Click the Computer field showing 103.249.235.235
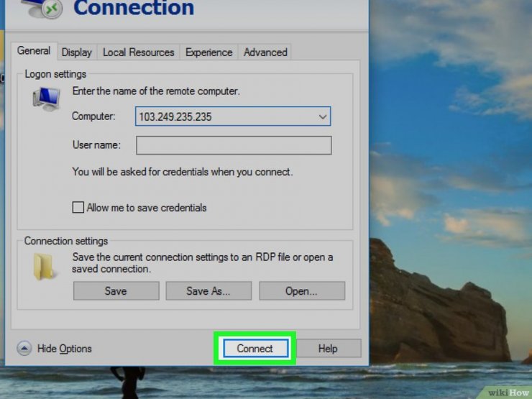Viewport: 532px width, 399px height. tap(224, 116)
